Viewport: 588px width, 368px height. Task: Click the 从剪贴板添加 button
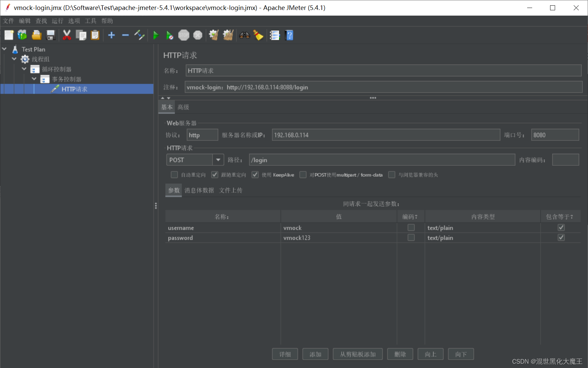tap(358, 354)
